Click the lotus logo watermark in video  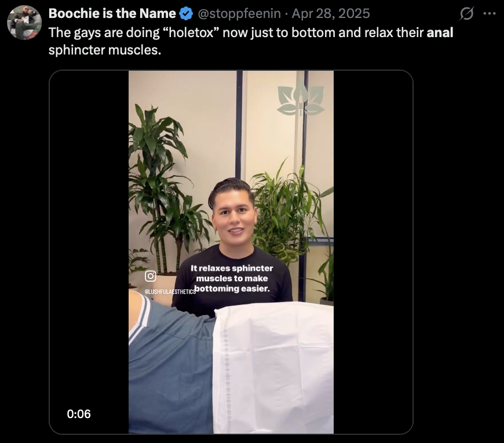[x=301, y=100]
